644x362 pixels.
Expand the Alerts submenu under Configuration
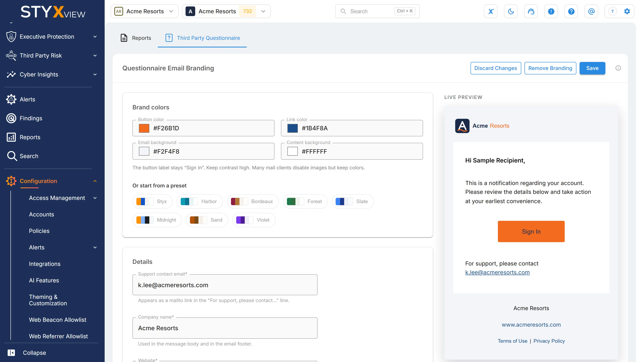pos(95,247)
